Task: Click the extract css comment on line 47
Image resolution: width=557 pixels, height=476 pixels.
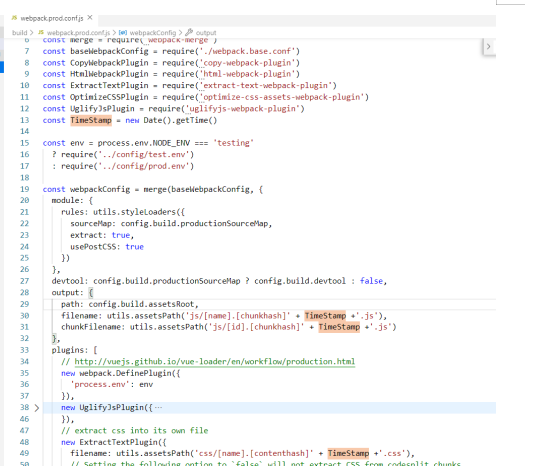Action: coord(134,431)
